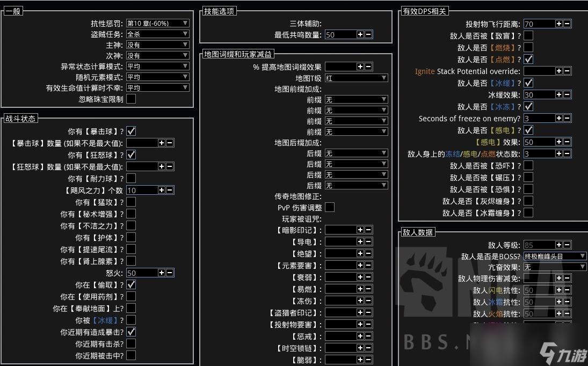Viewport: 588px width, 366px height.
Task: Decrease 投射物飞行距离 with minus button
Action: 567,24
